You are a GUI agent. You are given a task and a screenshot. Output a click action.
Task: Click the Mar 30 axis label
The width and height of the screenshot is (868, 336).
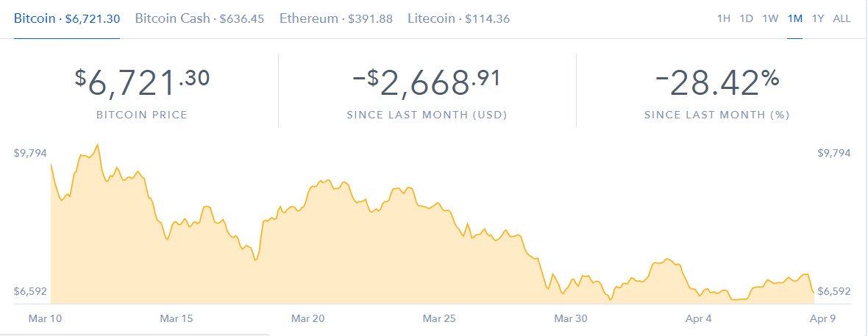[571, 319]
